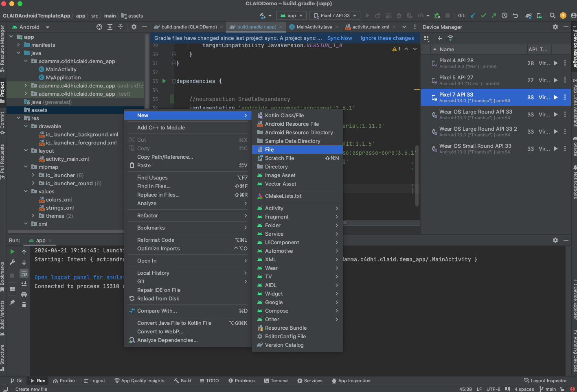Click Attach Debugger to Android Process icon
Image resolution: width=577 pixels, height=392 pixels.
(437, 15)
